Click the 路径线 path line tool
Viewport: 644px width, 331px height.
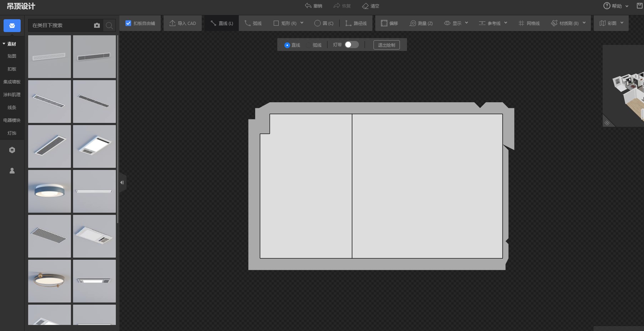356,23
